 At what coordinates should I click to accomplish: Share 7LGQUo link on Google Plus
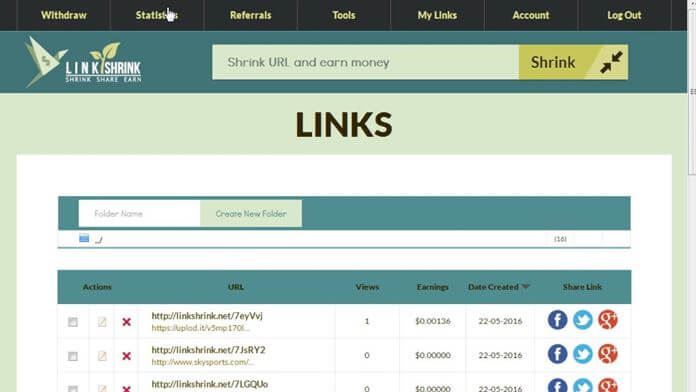(608, 385)
